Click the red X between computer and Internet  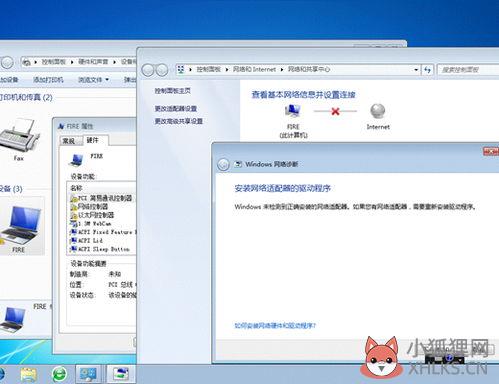pos(335,111)
